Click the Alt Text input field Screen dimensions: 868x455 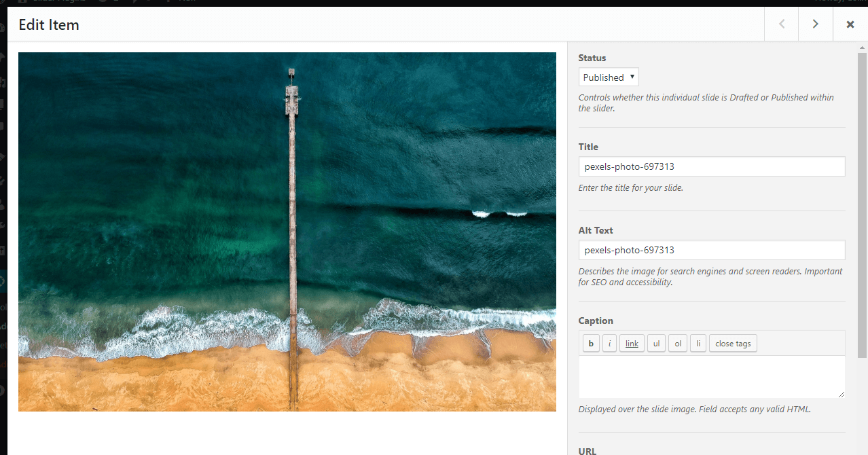[x=712, y=250]
